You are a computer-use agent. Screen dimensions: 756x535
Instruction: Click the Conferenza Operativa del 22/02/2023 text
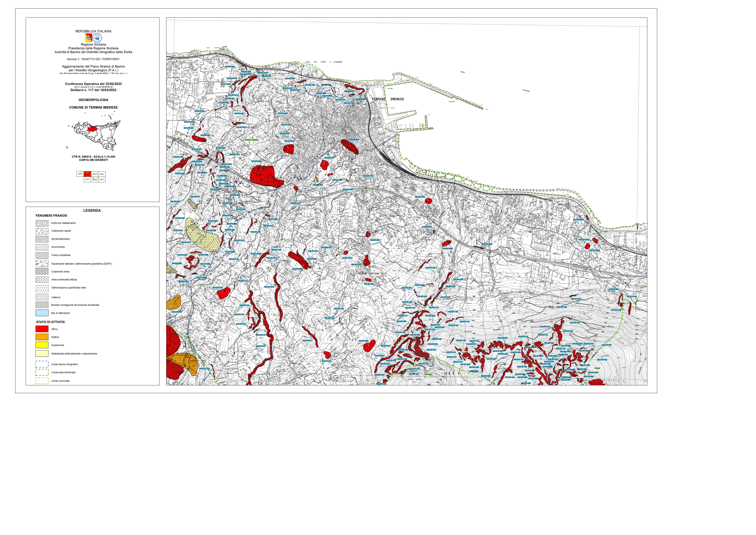pyautogui.click(x=94, y=84)
